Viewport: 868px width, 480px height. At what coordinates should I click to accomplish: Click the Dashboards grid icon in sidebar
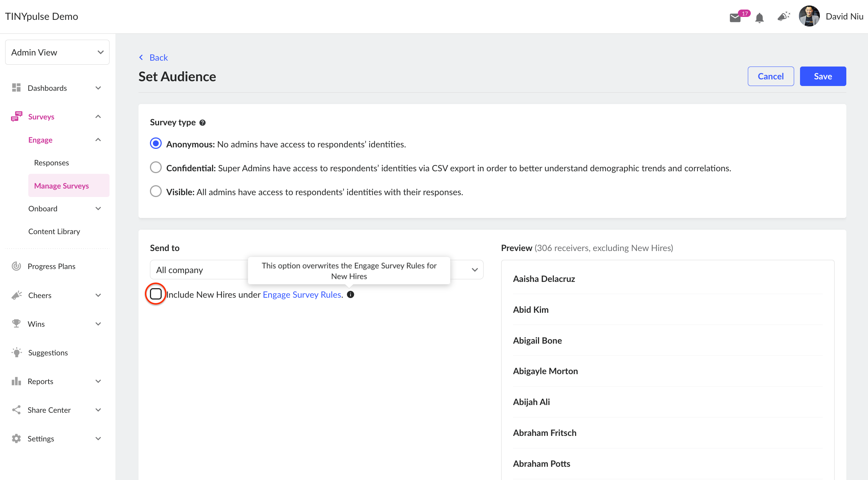(16, 87)
